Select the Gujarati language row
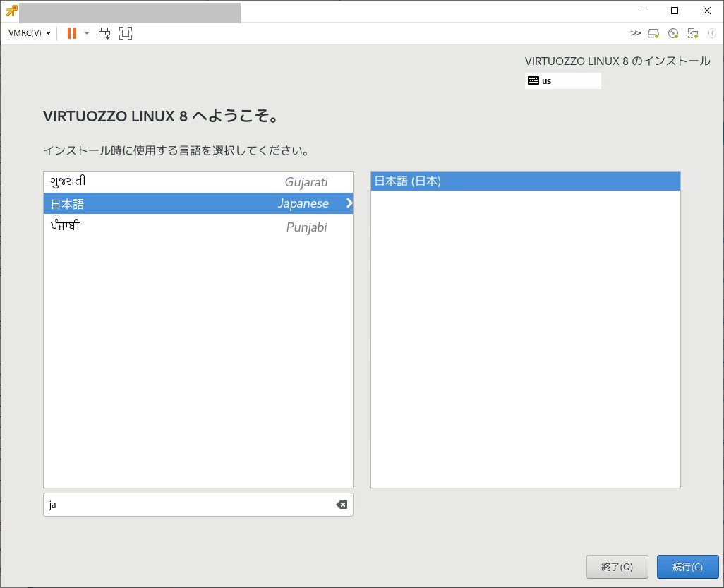 [x=198, y=182]
